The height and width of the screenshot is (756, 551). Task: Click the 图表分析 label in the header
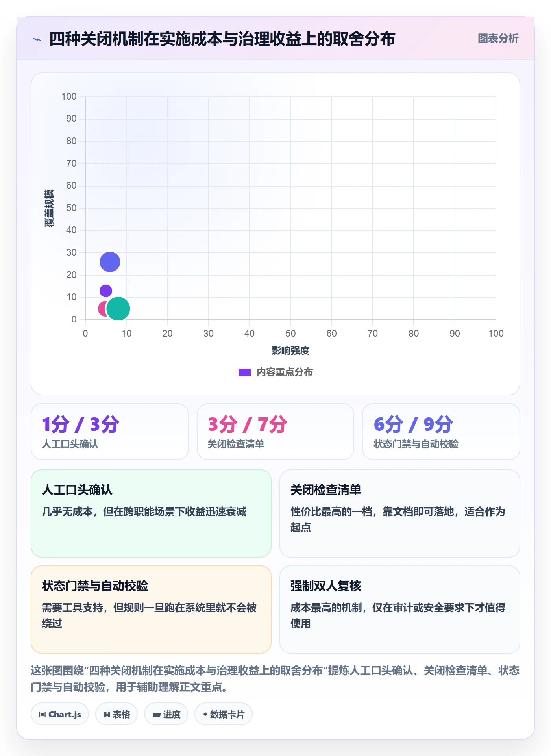pos(498,39)
